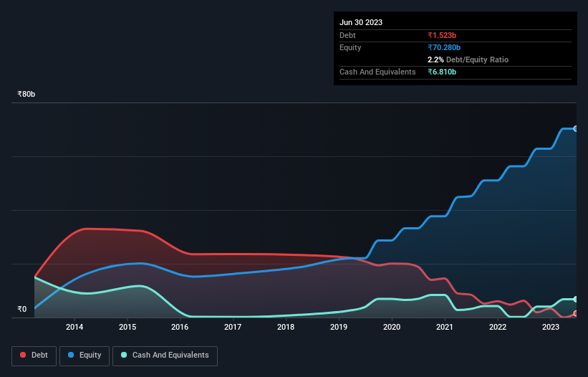Image resolution: width=588 pixels, height=377 pixels.
Task: Click the 2018 x-axis label
Action: click(x=286, y=327)
